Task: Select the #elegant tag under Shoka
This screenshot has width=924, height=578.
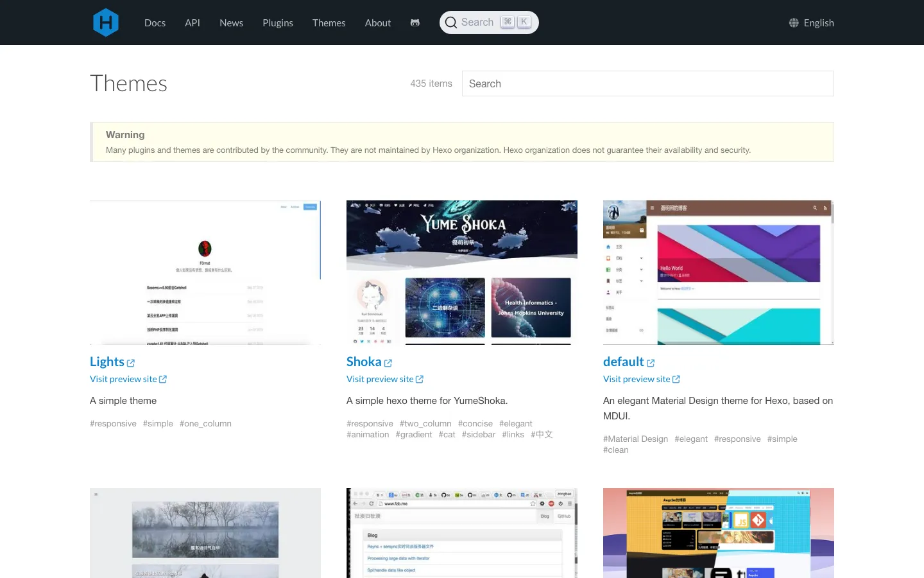Action: coord(516,423)
